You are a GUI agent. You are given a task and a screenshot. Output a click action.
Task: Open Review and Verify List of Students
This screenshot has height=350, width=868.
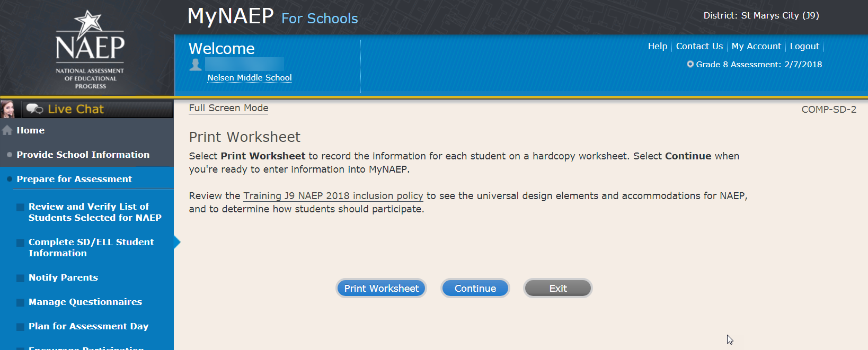click(95, 212)
